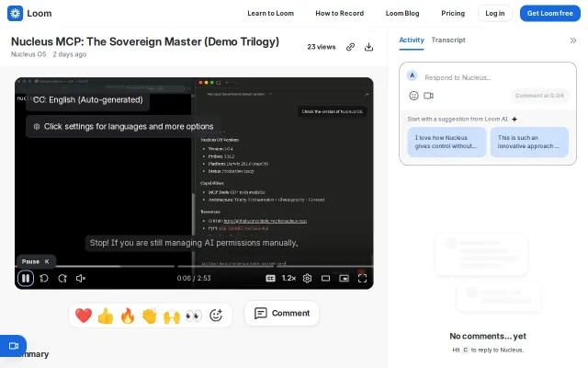This screenshot has height=368, width=588.
Task: React with fire emoji
Action: point(128,316)
